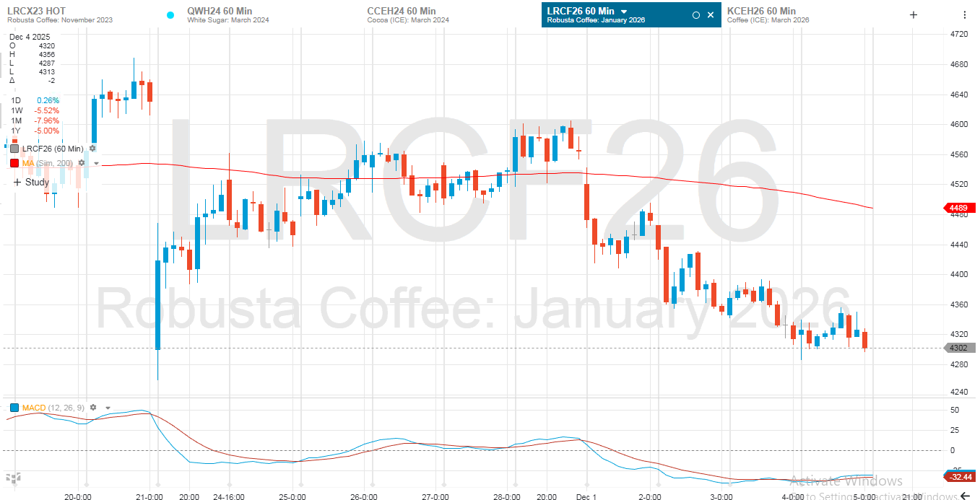Open MACD study settings gear
The height and width of the screenshot is (500, 980).
tap(93, 408)
